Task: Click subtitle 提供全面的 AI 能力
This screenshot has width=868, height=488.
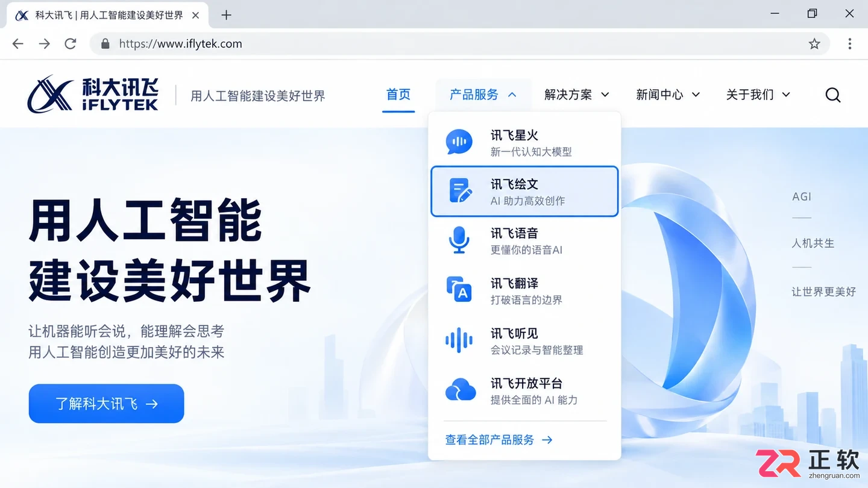Action: click(534, 400)
